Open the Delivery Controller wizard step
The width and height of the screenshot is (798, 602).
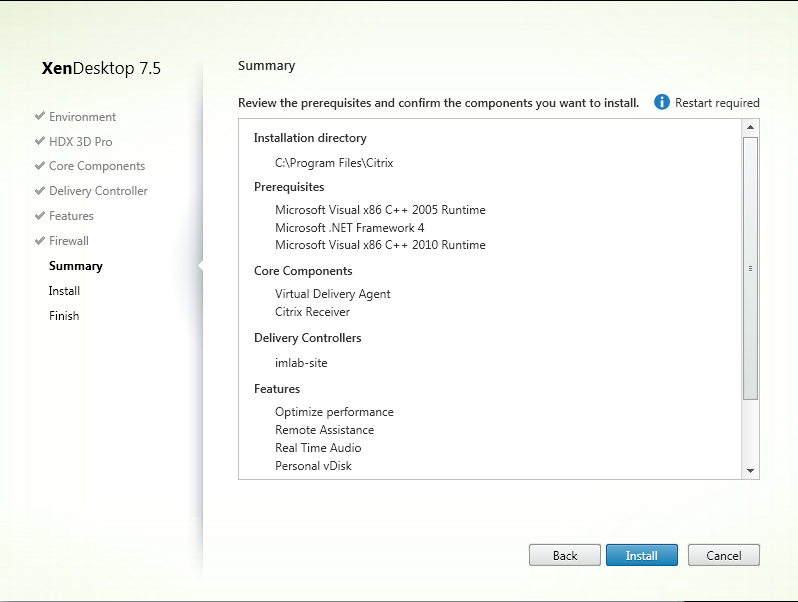[98, 191]
